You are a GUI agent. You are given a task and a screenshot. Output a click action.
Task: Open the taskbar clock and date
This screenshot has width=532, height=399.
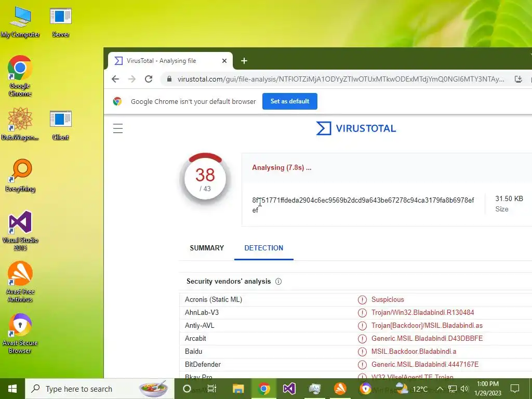pyautogui.click(x=487, y=389)
